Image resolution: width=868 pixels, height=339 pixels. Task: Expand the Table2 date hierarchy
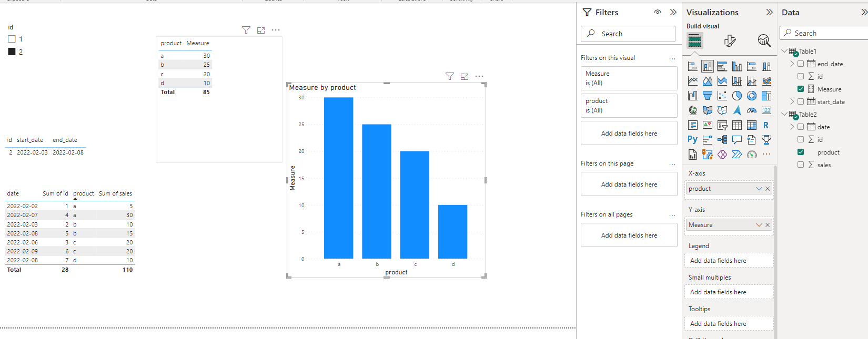[792, 127]
